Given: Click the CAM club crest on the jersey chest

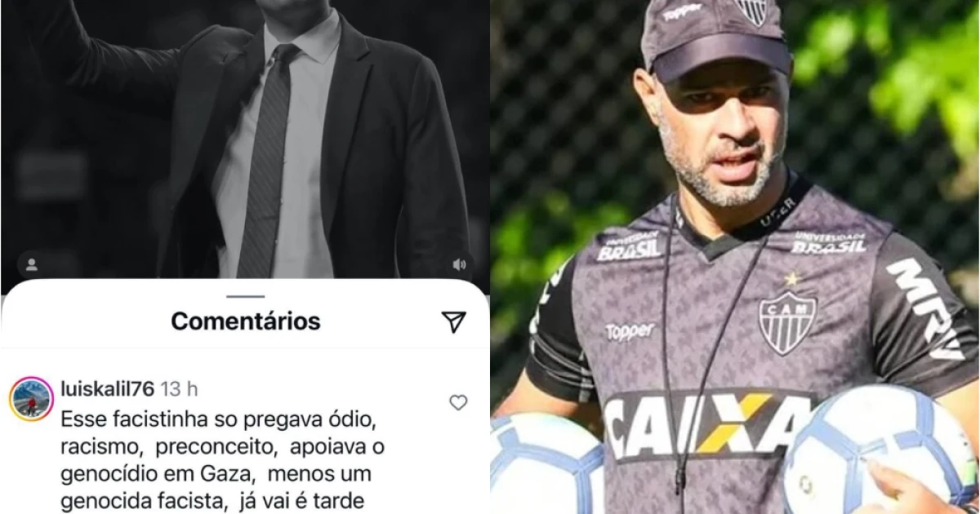Looking at the screenshot, I should (786, 321).
